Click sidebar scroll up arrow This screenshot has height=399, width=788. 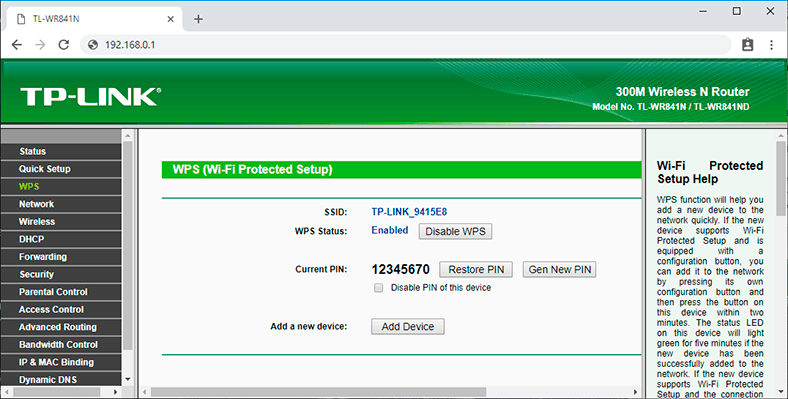point(128,136)
